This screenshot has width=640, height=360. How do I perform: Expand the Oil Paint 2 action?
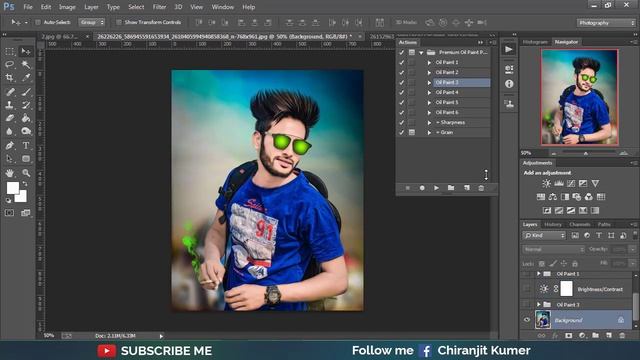[x=429, y=73]
